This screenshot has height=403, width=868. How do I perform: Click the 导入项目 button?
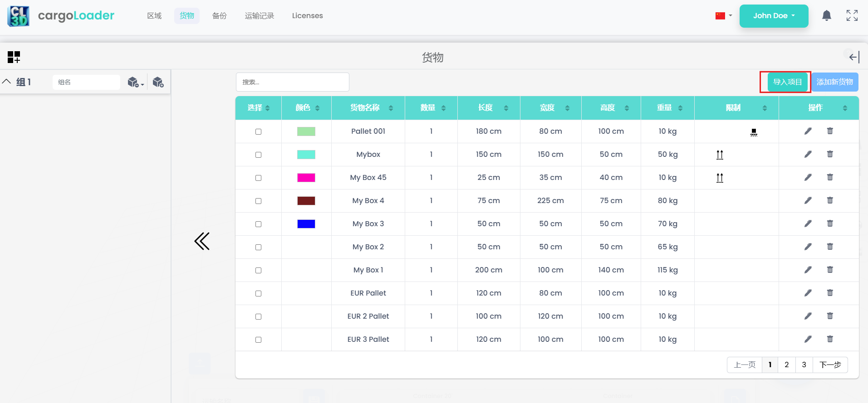click(x=787, y=82)
